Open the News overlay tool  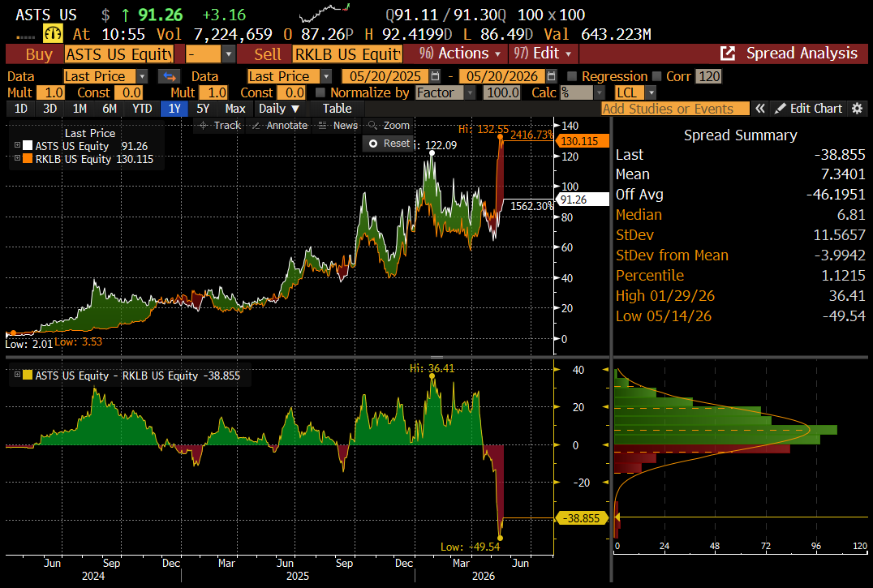338,125
